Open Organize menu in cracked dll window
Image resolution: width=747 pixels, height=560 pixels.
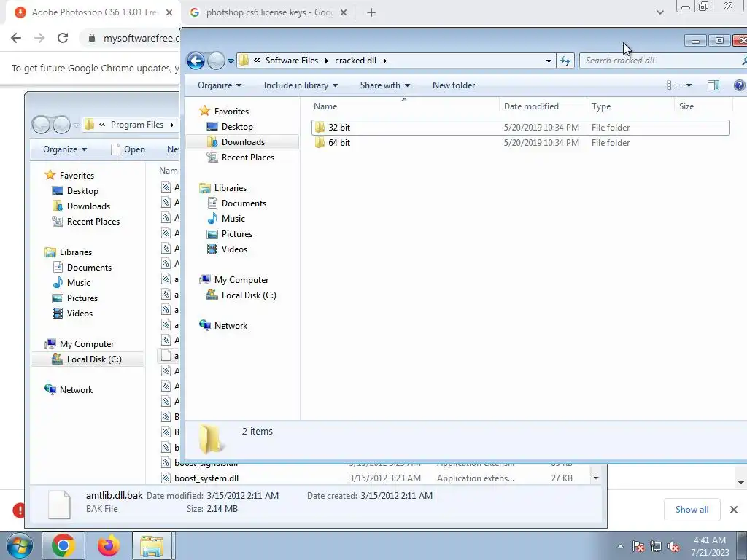tap(220, 85)
